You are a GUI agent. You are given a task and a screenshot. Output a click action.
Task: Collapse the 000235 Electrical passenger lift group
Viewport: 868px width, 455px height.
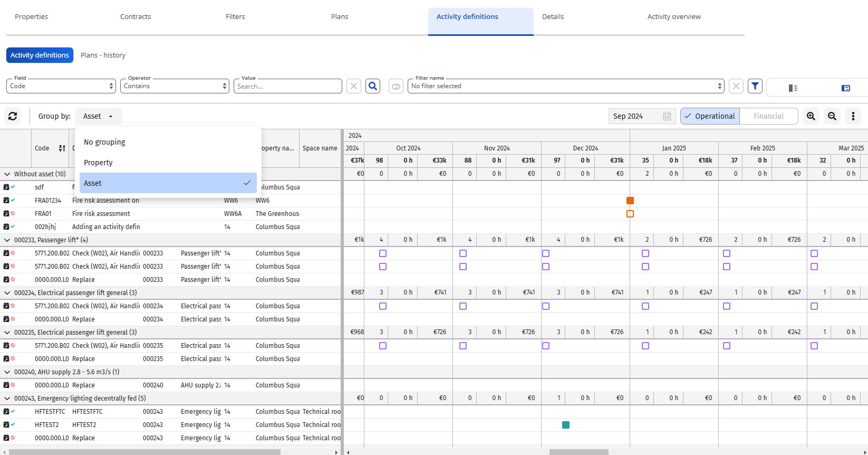point(7,332)
